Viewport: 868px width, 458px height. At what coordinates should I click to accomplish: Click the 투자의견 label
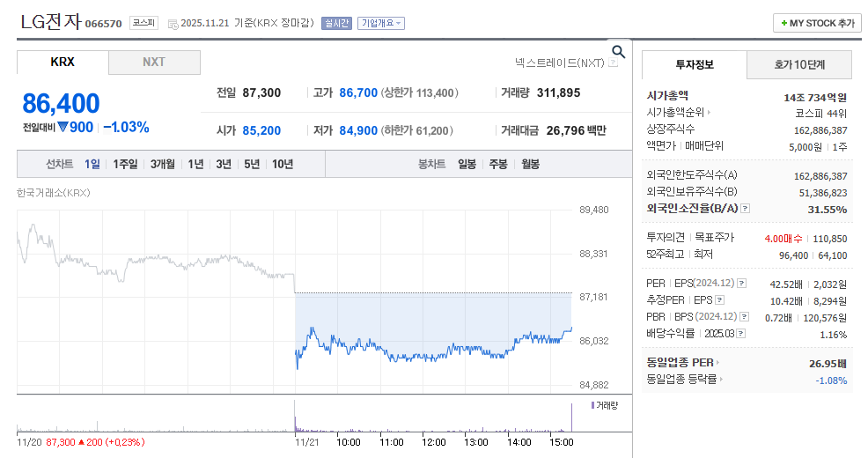point(666,238)
